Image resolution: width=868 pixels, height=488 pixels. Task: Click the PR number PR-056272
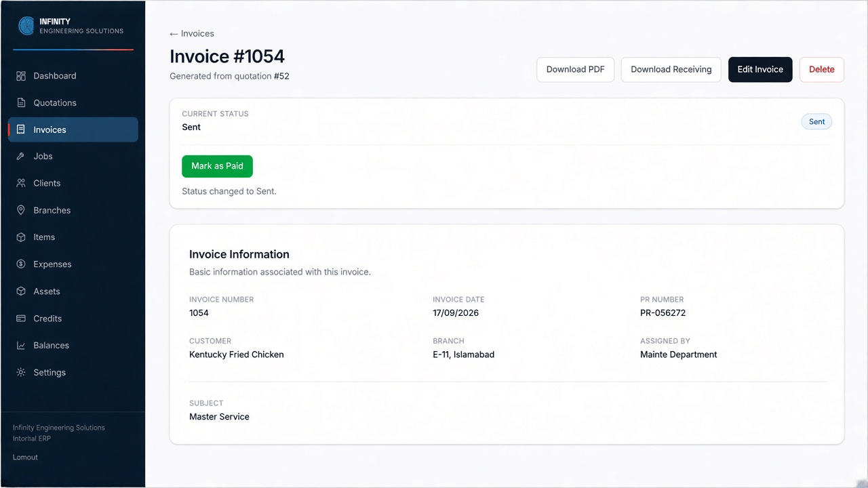click(x=663, y=313)
